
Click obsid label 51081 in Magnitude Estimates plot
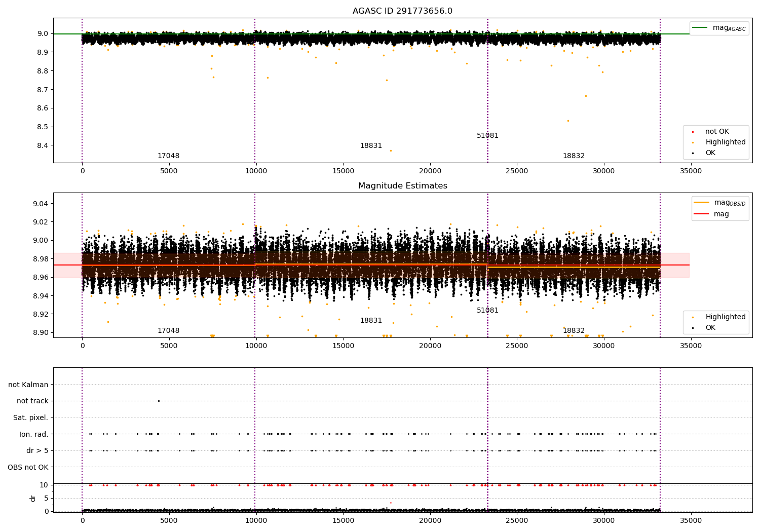click(487, 311)
